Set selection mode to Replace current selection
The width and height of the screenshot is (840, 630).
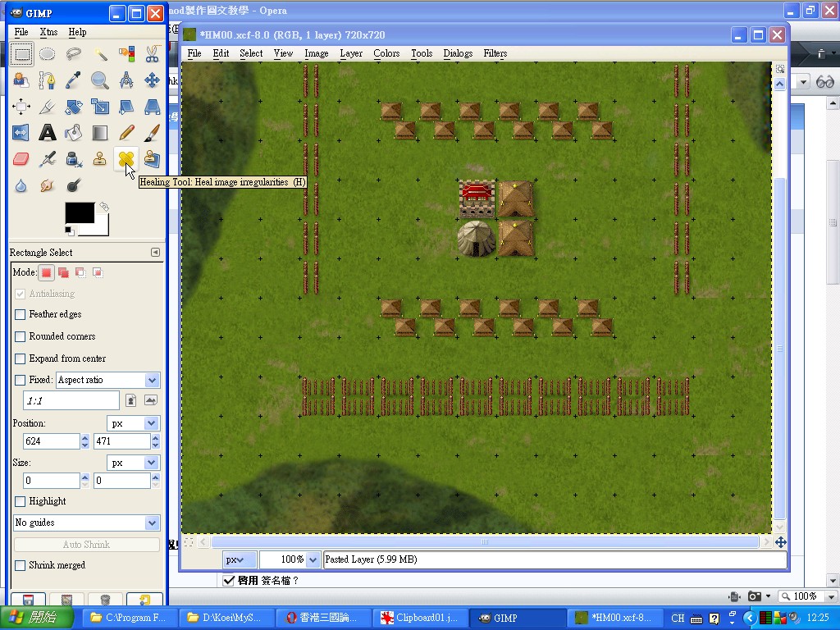(47, 272)
